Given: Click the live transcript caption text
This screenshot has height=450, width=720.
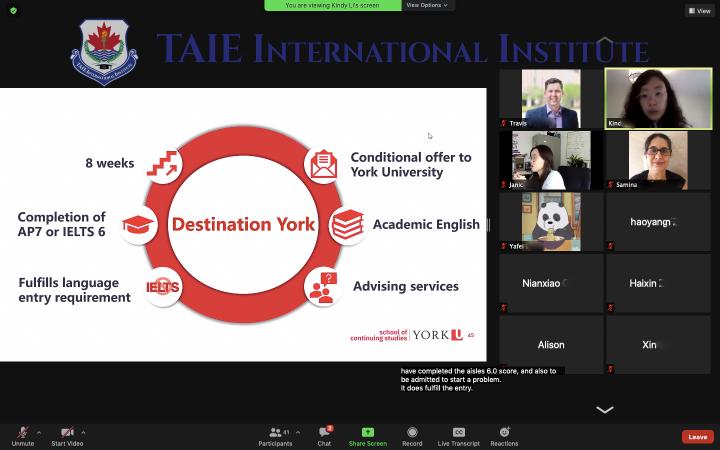Looking at the screenshot, I should [478, 379].
